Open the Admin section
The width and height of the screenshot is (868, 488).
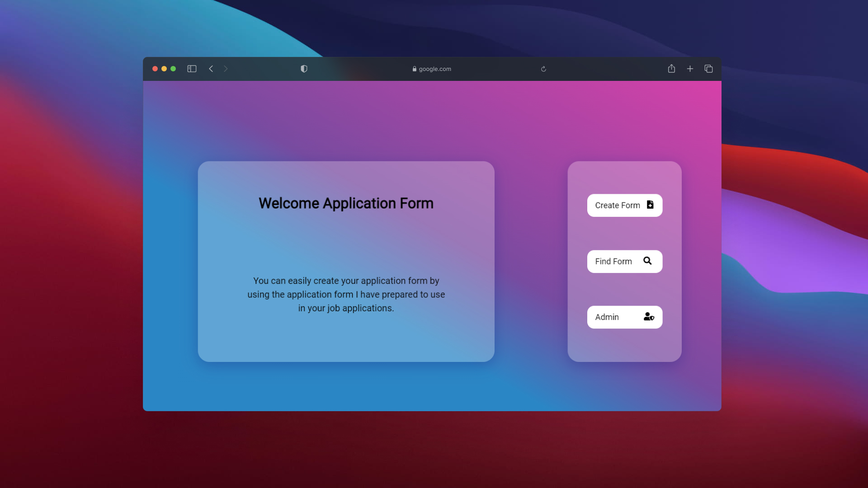[624, 317]
